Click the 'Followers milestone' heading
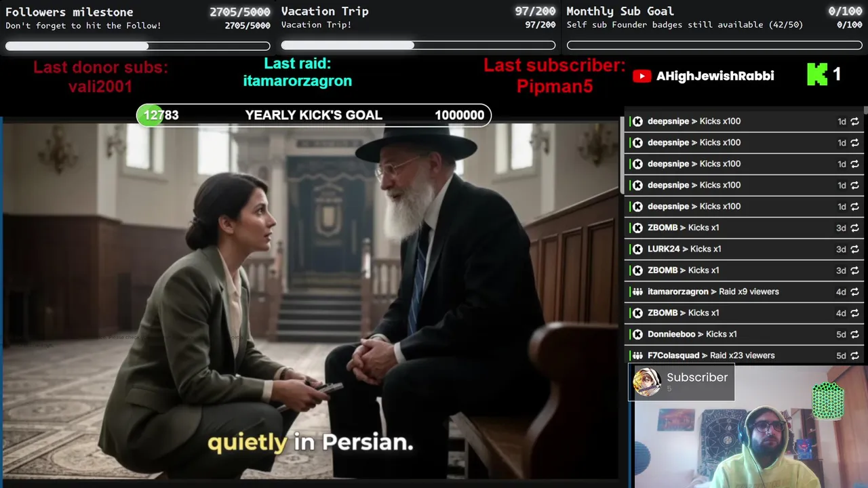868x488 pixels. click(69, 12)
